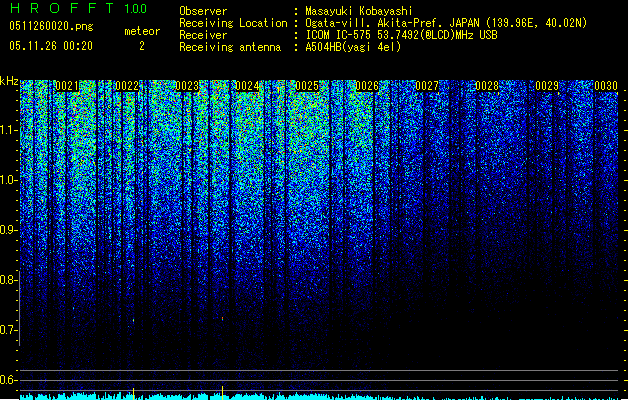The height and width of the screenshot is (400, 629).
Task: Click the 0025 time marker
Action: 307,86
